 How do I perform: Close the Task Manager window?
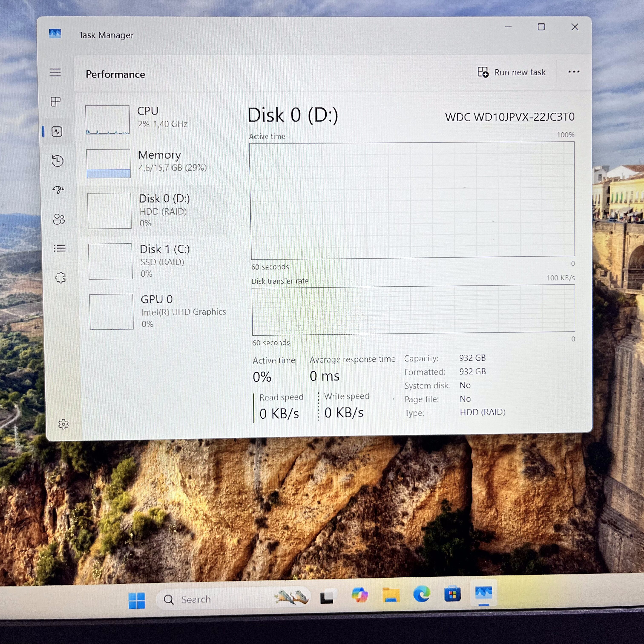[575, 27]
